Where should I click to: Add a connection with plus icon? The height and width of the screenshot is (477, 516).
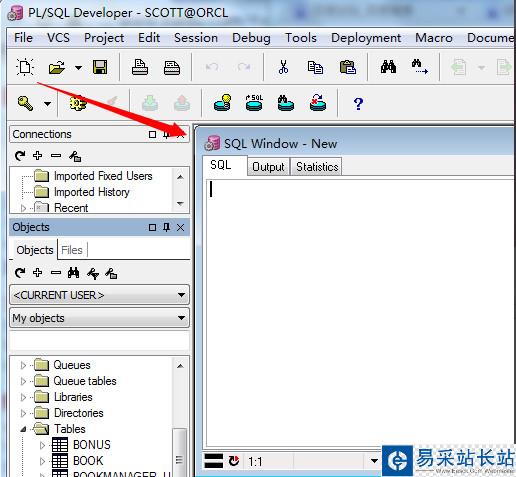point(38,155)
